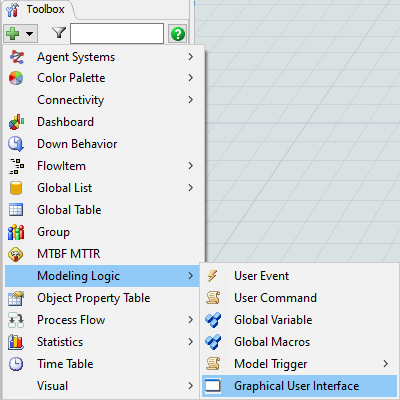This screenshot has height=400, width=400.
Task: Select Graphical User Interface menu entry
Action: click(299, 386)
